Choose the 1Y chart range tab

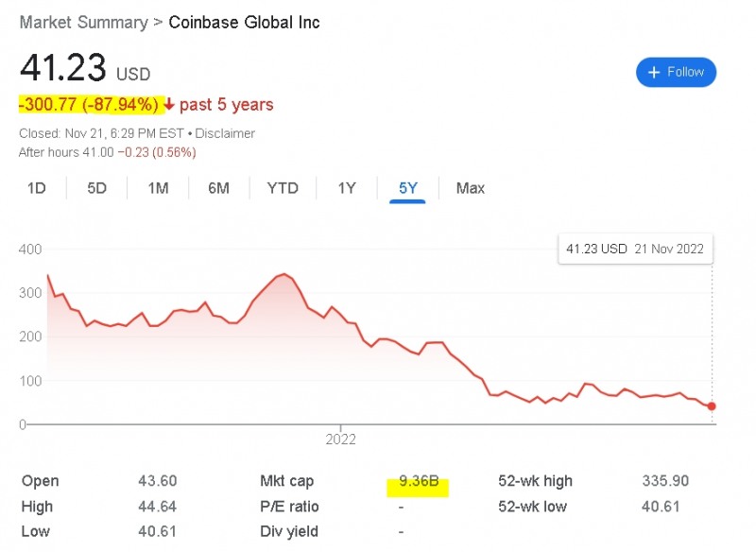[347, 188]
